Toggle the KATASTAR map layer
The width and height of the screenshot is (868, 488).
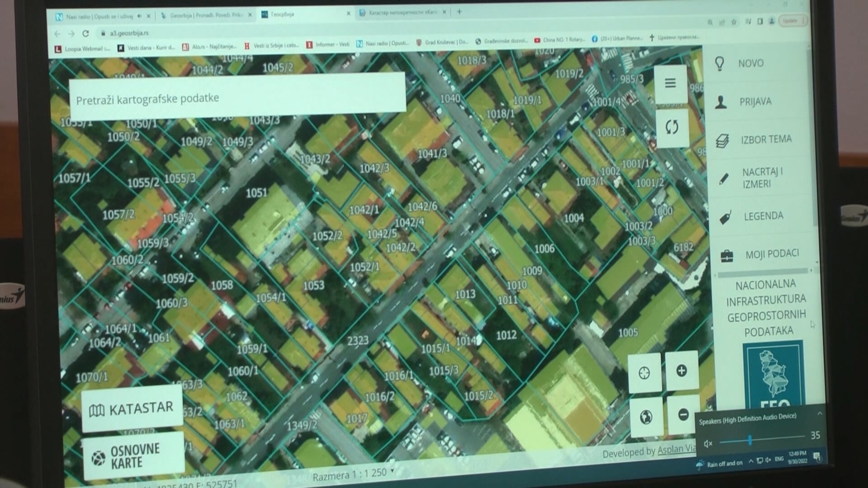[132, 408]
